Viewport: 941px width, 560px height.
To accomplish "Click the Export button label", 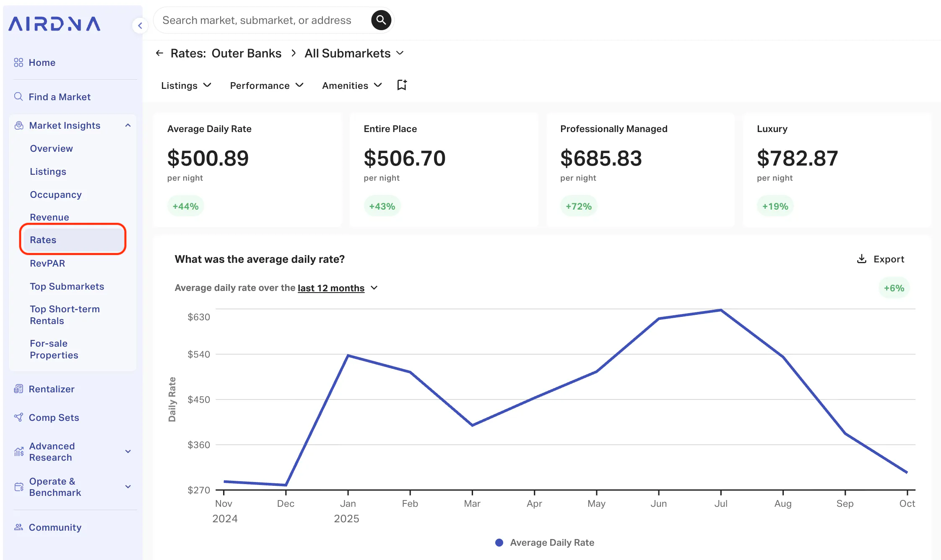I will [889, 259].
